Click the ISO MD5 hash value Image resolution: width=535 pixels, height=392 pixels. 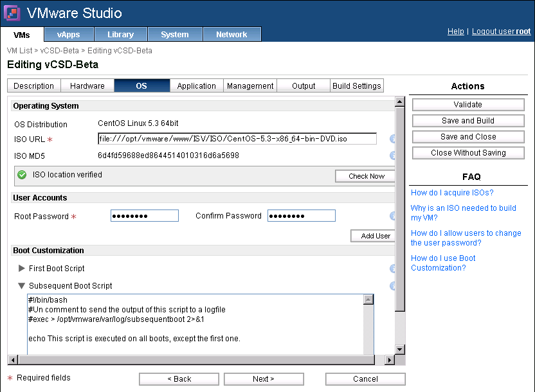168,156
